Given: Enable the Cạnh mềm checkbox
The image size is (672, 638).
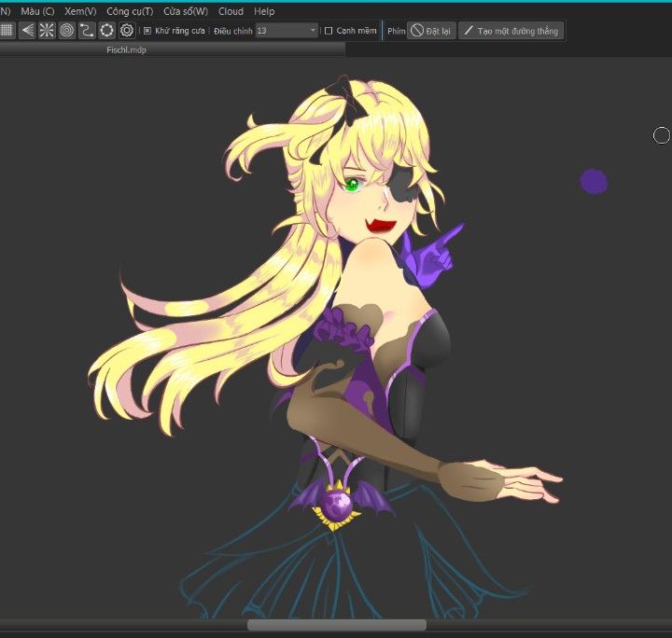Looking at the screenshot, I should click(329, 31).
